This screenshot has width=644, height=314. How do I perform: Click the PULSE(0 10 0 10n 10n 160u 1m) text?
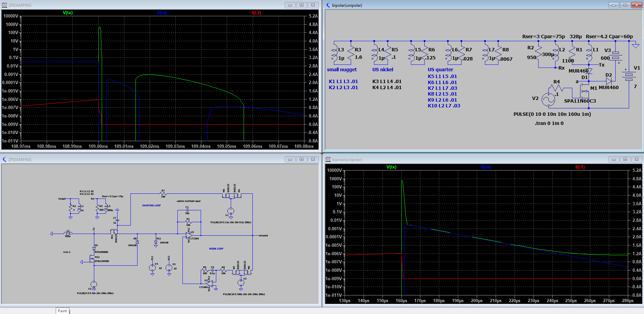[552, 114]
